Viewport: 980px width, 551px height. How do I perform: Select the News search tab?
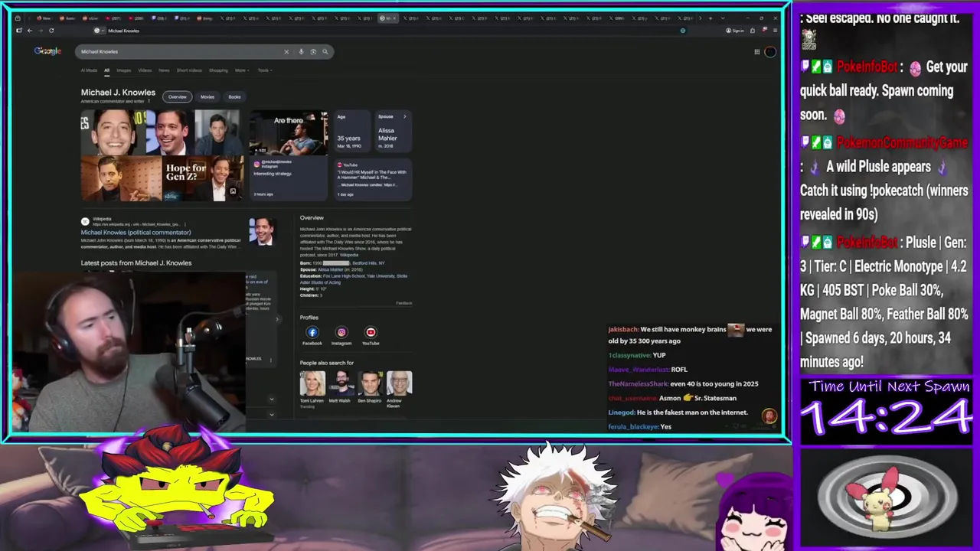(x=164, y=70)
